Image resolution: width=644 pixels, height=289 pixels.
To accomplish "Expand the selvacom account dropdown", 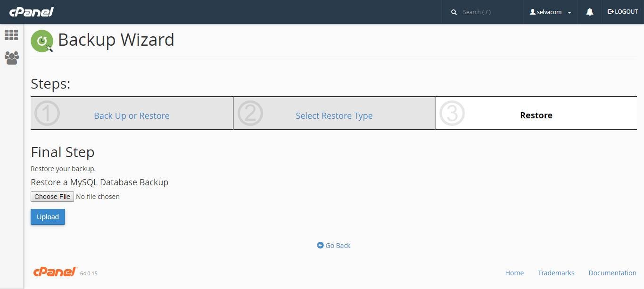I will (551, 12).
